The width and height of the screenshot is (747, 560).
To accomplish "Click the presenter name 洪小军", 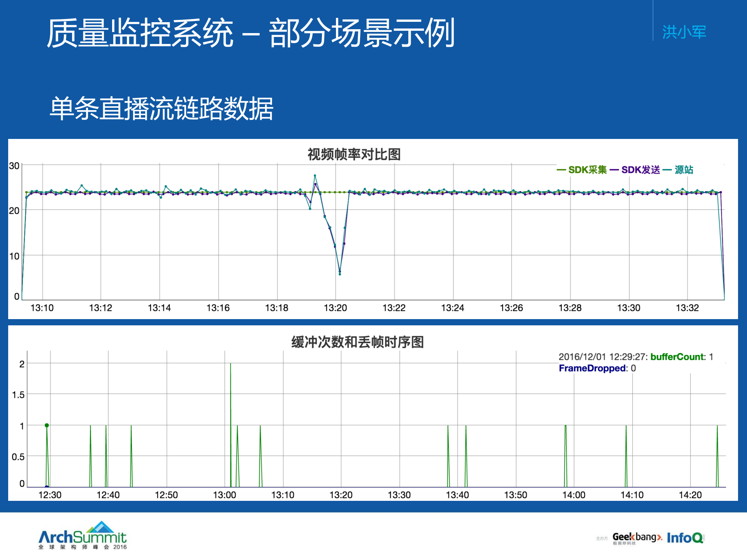I will click(684, 33).
